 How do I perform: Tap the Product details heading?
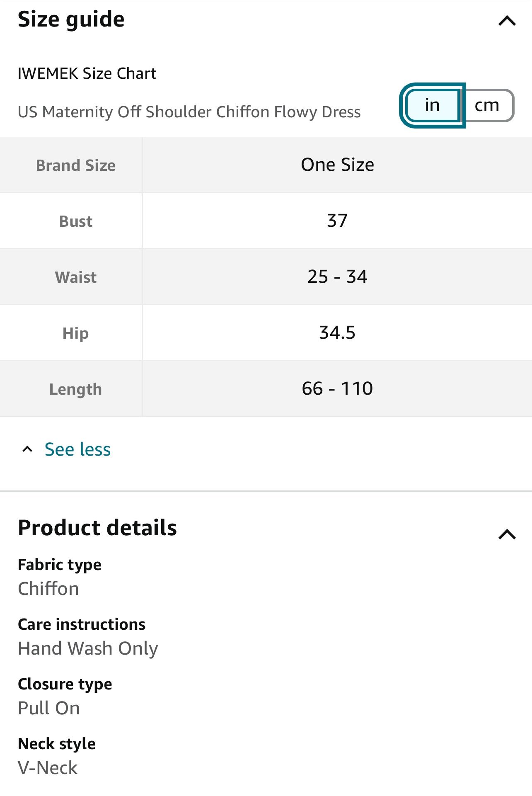click(97, 528)
